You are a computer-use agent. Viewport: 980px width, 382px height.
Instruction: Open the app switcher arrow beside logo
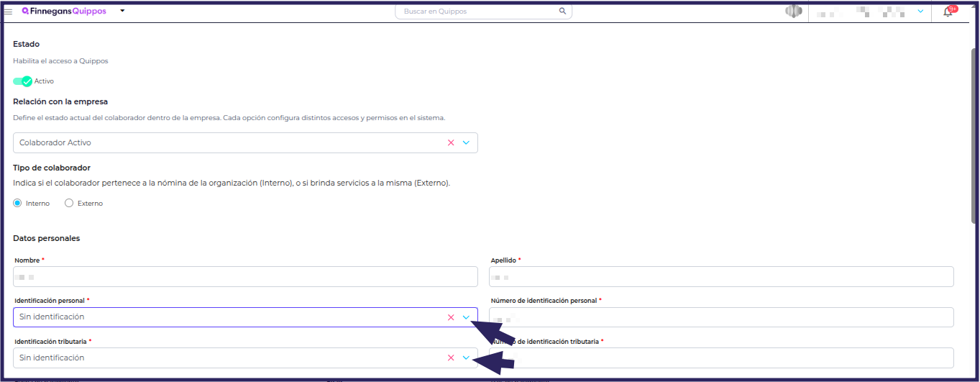[122, 12]
